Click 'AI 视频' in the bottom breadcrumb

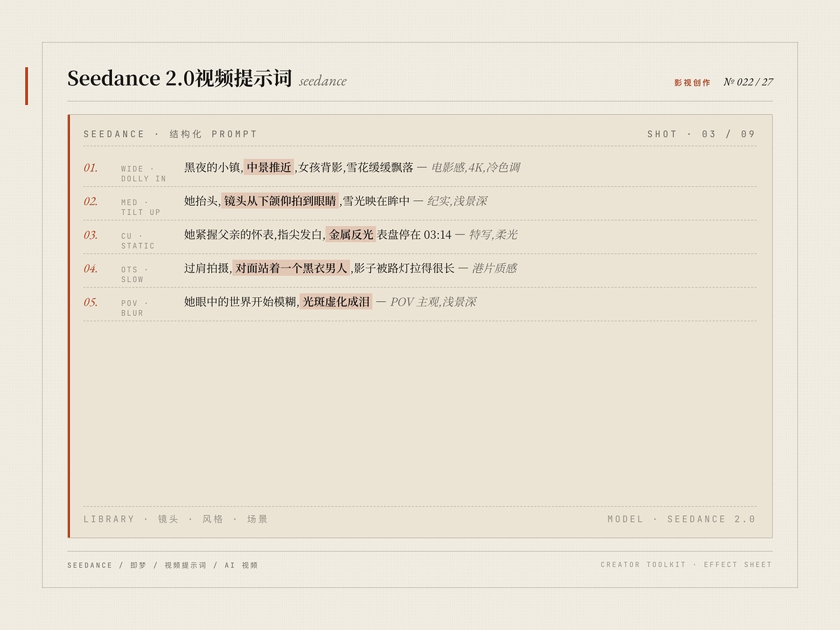(241, 565)
